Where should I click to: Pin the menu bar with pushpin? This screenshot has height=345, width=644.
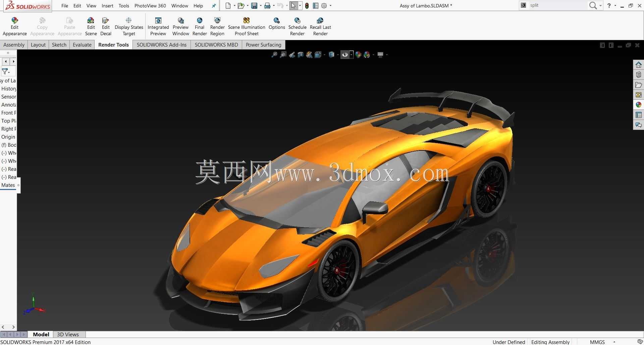[214, 6]
